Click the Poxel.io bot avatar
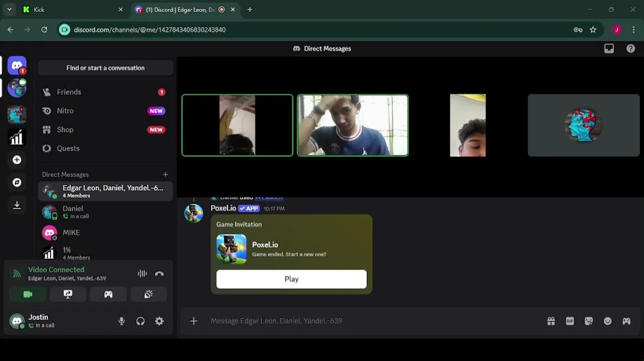Viewport: 644px width, 361px height. pos(194,213)
